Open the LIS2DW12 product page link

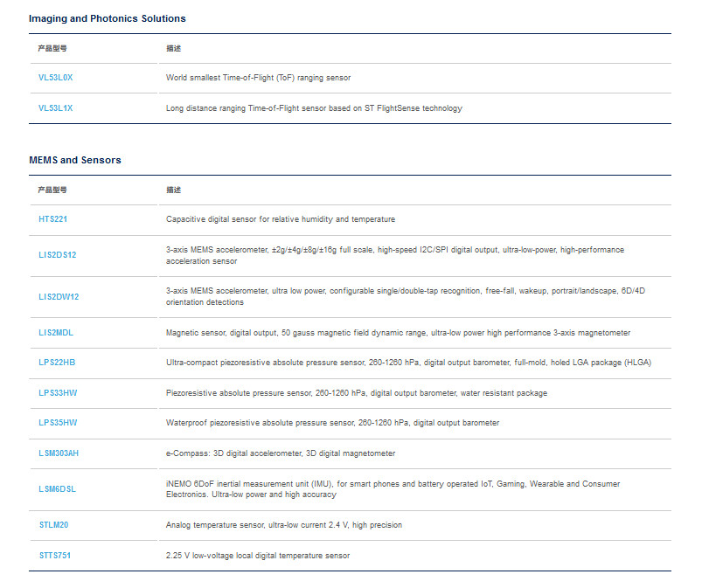tap(59, 297)
